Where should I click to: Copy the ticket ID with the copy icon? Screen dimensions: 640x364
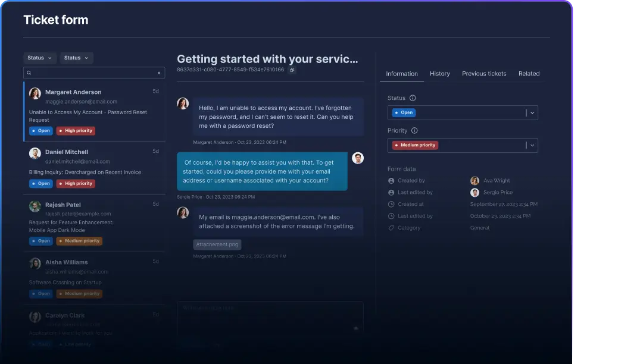(292, 70)
